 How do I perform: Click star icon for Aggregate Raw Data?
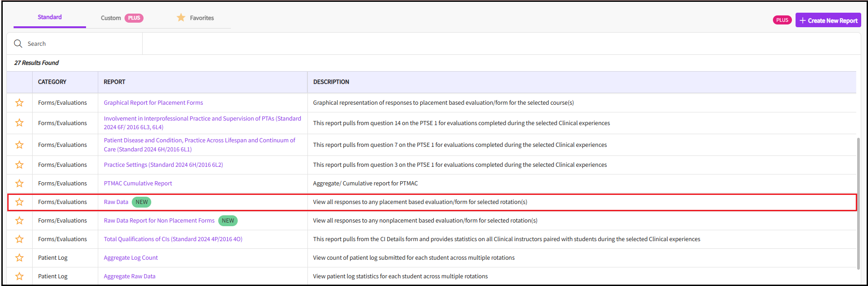coord(19,276)
